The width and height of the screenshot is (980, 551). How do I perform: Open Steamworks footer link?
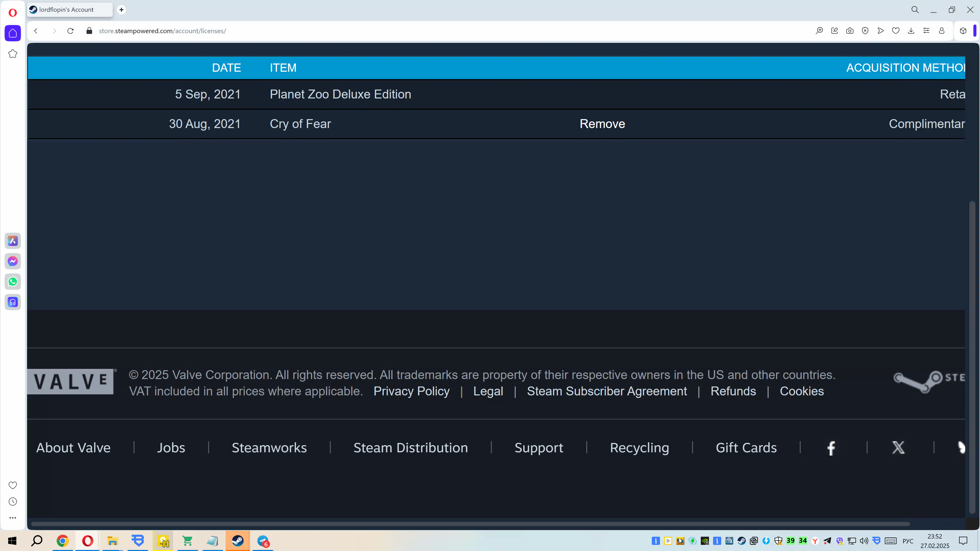coord(269,448)
